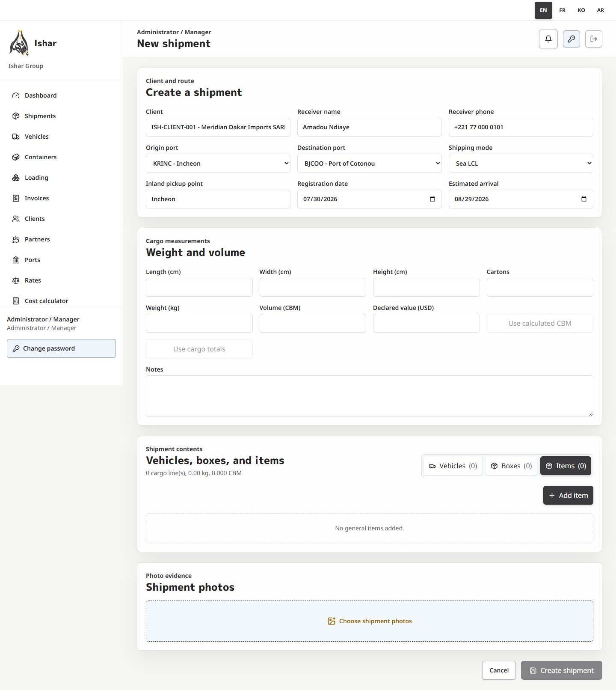Image resolution: width=616 pixels, height=690 pixels.
Task: Open calendar picker for Estimated arrival
Action: 584,199
